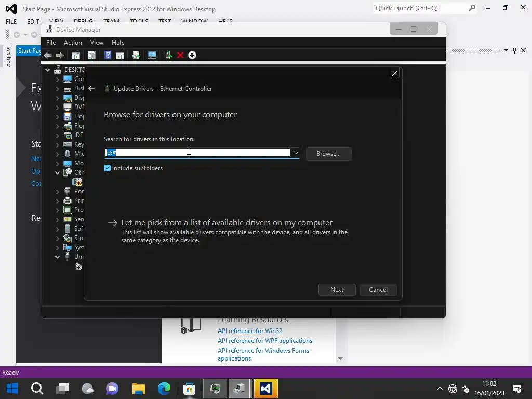Open the Toolbox side tab in Visual Studio
Image resolution: width=532 pixels, height=399 pixels.
9,56
